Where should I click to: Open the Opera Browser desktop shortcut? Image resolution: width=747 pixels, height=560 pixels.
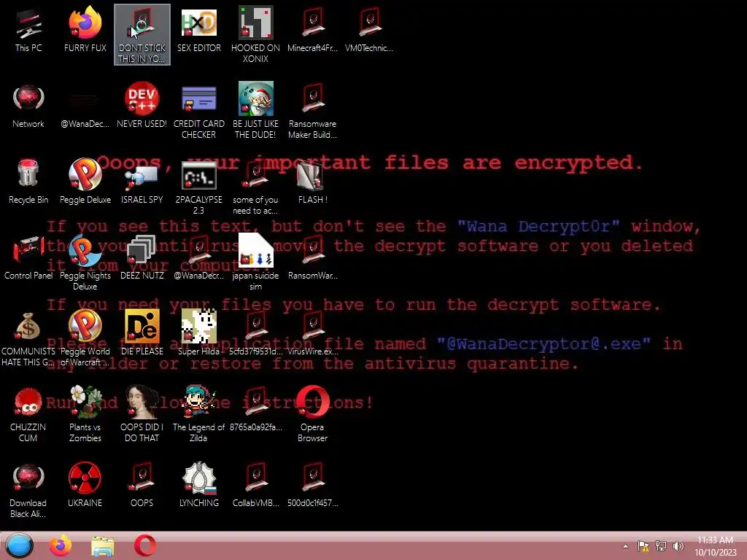pyautogui.click(x=312, y=414)
